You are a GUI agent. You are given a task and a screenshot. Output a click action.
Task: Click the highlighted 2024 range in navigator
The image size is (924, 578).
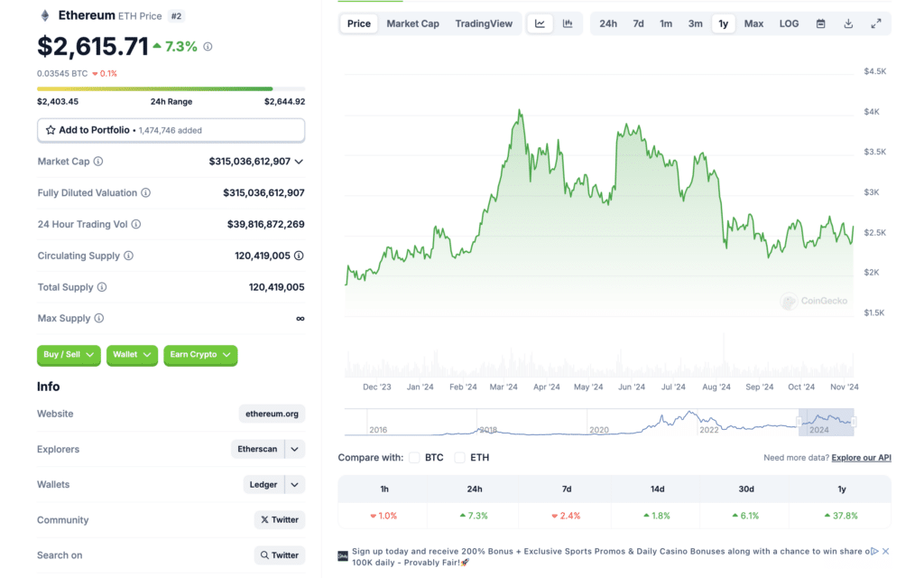coord(827,423)
